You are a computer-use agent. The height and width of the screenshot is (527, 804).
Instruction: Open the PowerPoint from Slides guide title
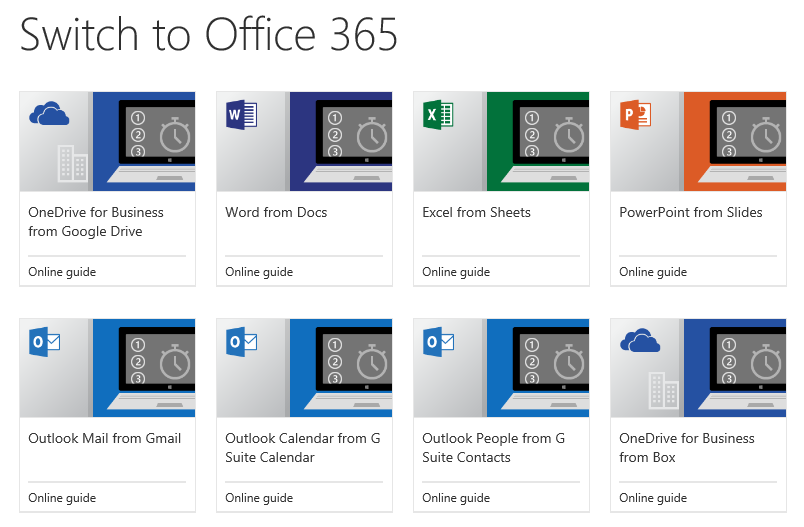pos(691,212)
